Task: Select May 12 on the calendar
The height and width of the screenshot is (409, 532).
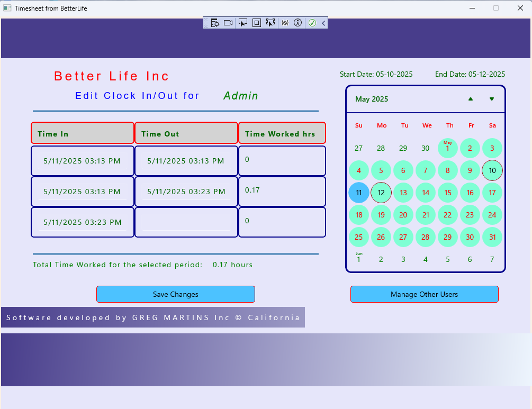Action: click(x=381, y=193)
